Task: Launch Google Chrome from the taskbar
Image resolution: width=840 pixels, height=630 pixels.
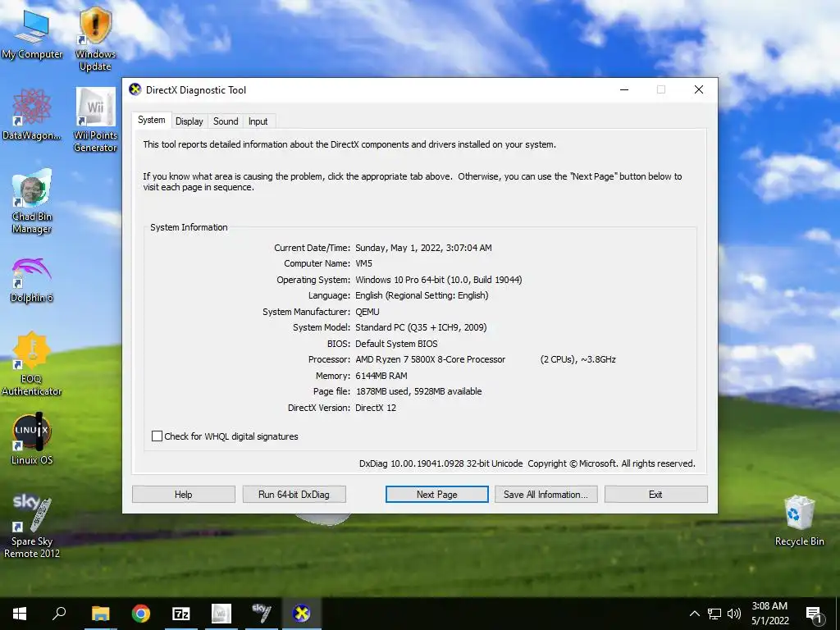Action: pos(141,614)
